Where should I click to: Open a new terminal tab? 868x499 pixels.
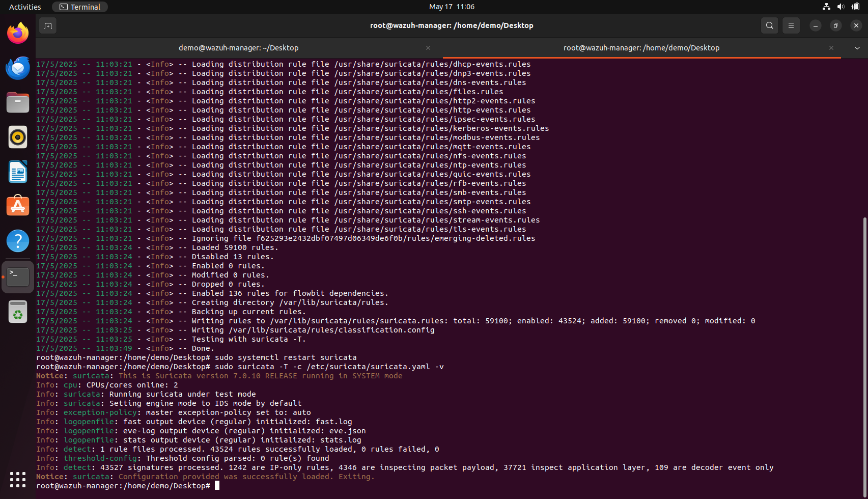coord(48,25)
